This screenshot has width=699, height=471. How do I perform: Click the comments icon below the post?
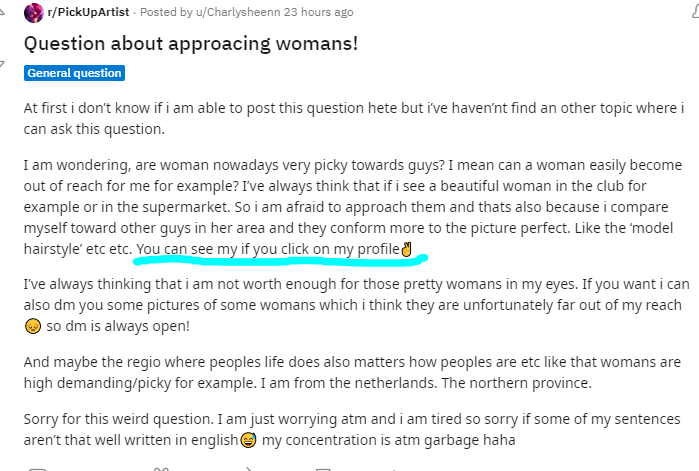[x=37, y=469]
